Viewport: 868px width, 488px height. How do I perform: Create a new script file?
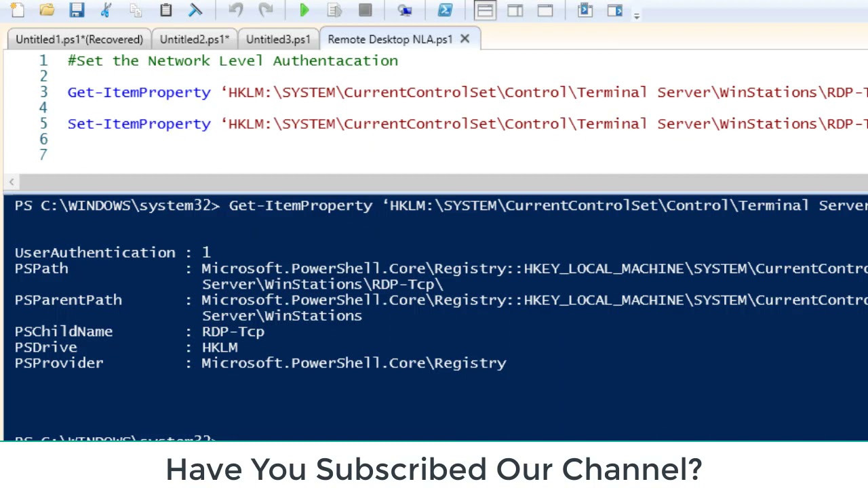[17, 10]
